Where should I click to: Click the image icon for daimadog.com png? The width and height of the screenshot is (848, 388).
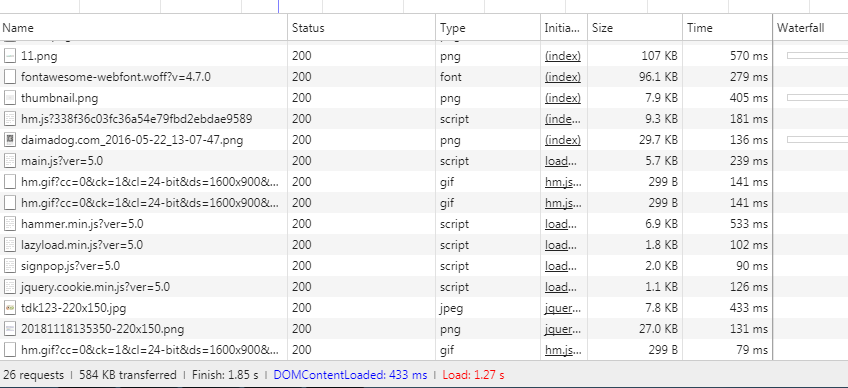10,140
